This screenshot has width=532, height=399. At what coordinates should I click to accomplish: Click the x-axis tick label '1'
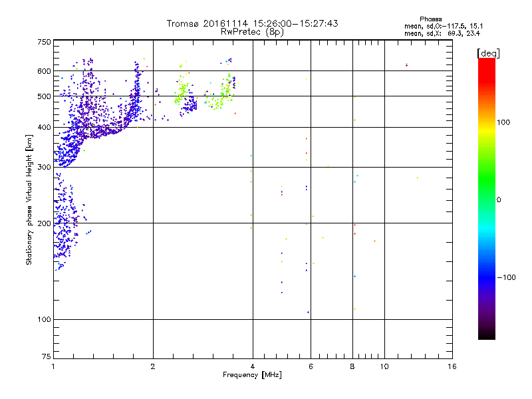click(x=53, y=366)
